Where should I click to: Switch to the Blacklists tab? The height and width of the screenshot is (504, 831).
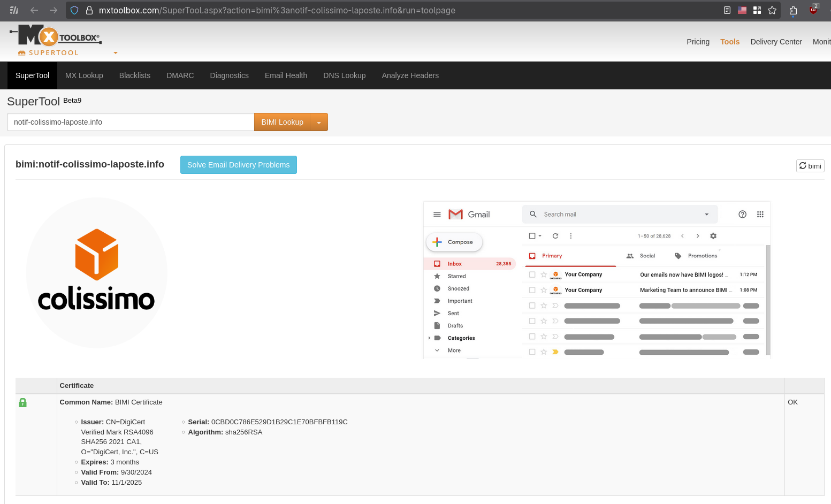click(x=135, y=75)
